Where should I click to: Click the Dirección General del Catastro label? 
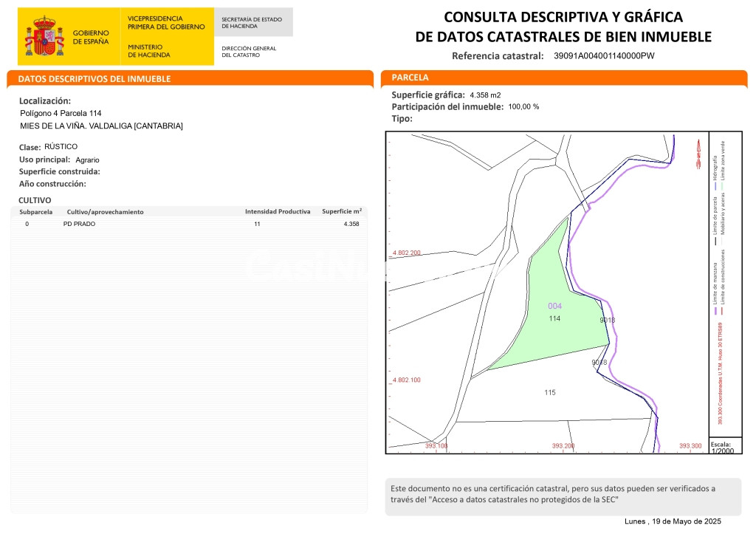(249, 52)
